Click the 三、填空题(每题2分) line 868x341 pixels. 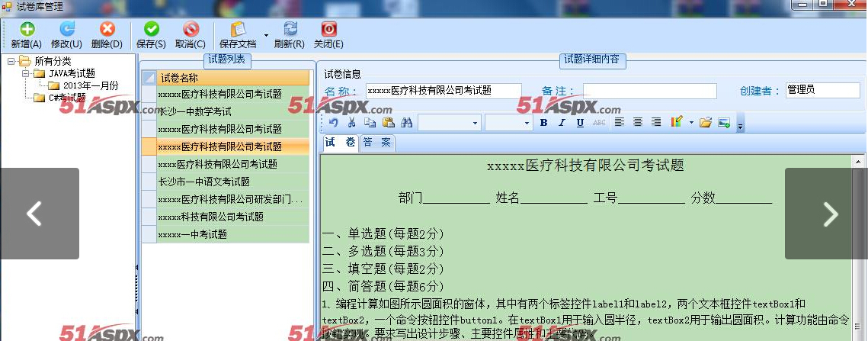tap(383, 269)
